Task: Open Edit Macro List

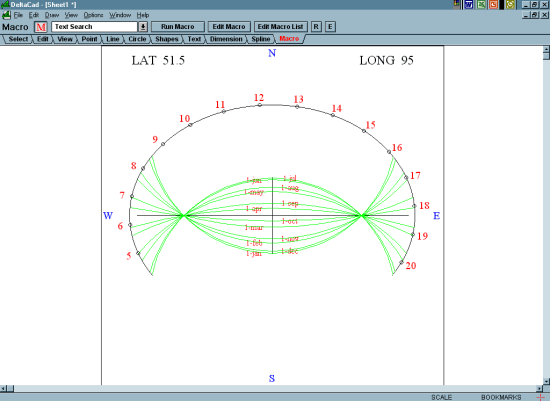Action: 280,27
